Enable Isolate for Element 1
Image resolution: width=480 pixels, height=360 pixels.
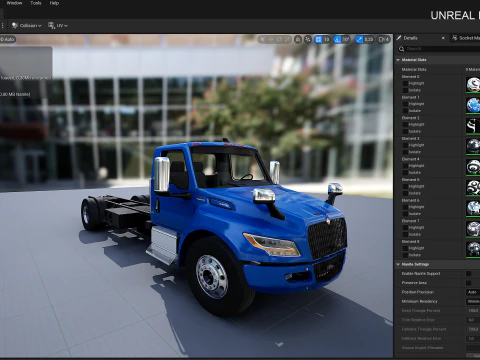click(405, 111)
